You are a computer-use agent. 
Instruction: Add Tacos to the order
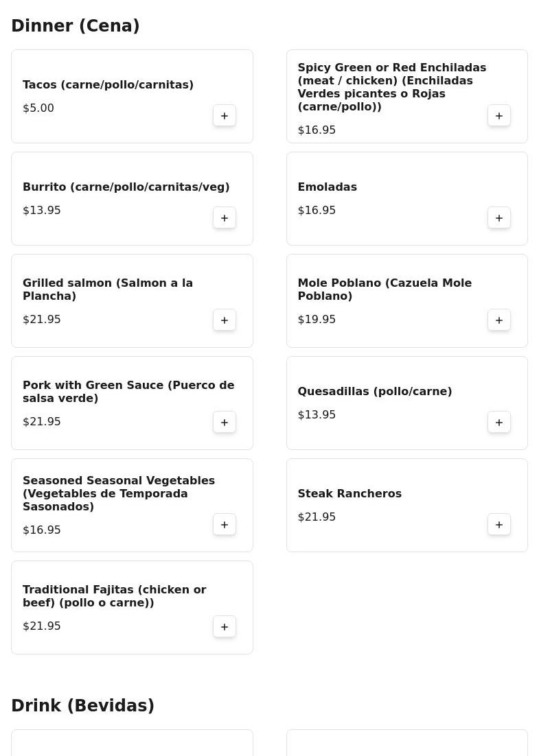(225, 115)
